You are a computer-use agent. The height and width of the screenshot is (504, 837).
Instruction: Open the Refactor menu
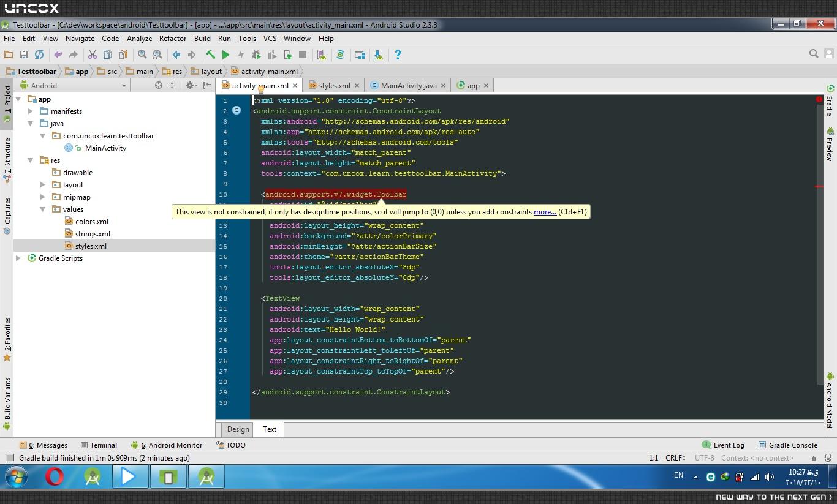[x=173, y=38]
